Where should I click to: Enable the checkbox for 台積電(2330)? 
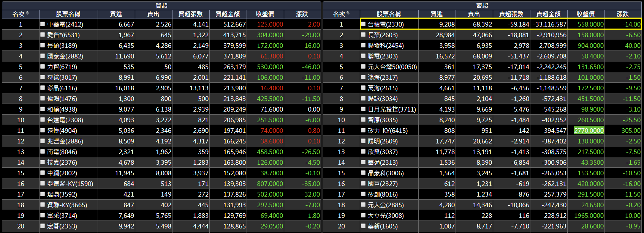click(x=363, y=24)
